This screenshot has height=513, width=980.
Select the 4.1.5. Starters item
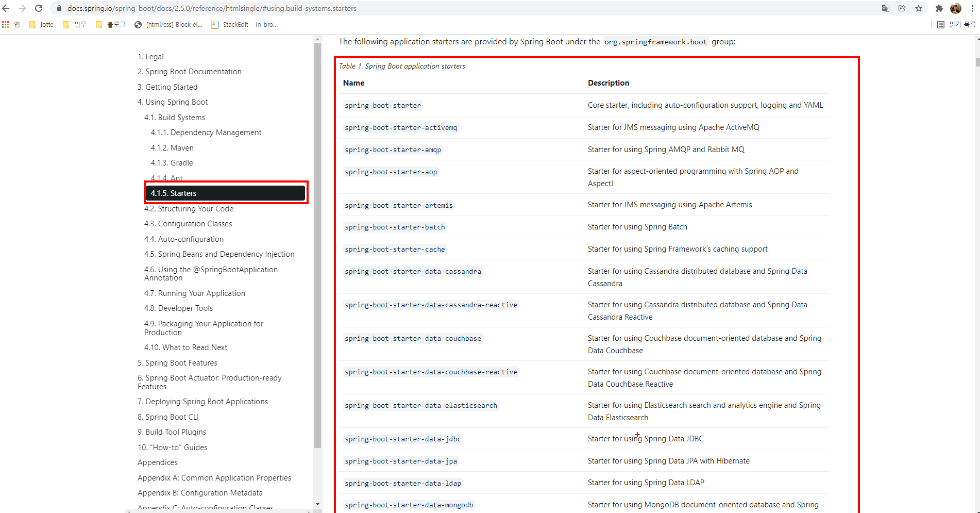[226, 193]
